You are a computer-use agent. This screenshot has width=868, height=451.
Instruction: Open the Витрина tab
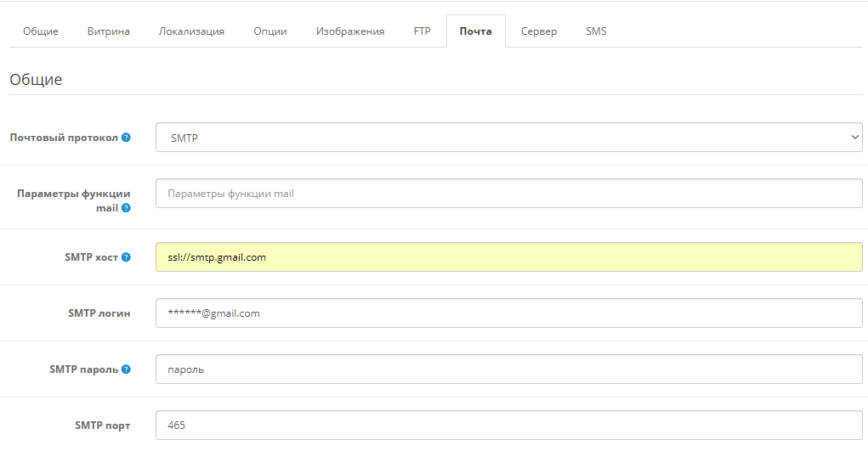(x=109, y=31)
